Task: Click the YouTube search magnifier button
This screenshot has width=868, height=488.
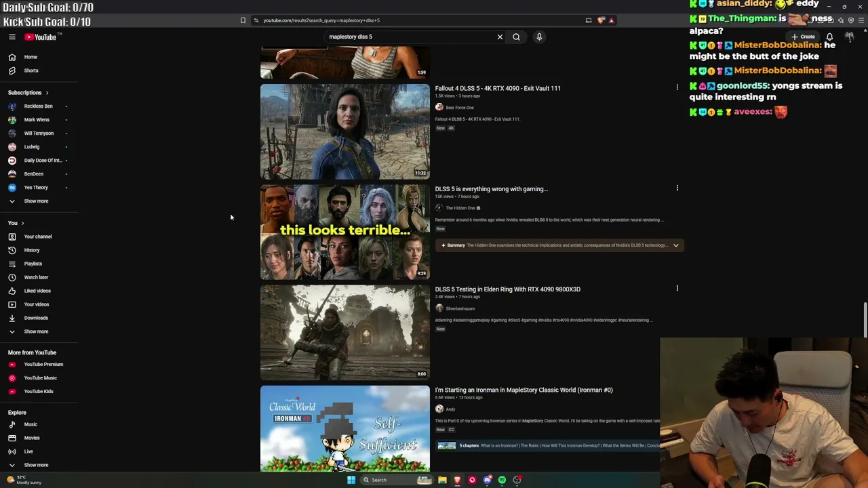Action: click(x=516, y=37)
